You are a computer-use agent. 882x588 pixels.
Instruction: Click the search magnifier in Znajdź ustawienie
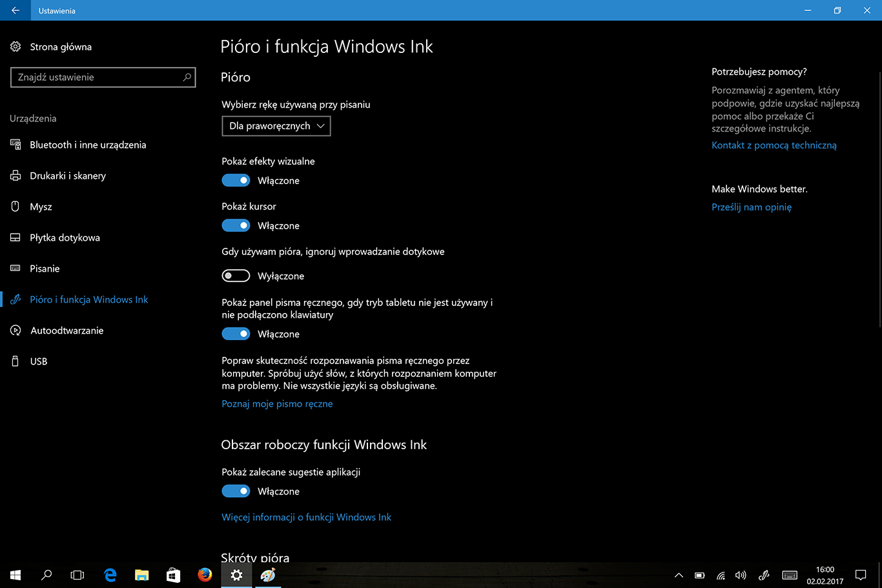tap(187, 77)
